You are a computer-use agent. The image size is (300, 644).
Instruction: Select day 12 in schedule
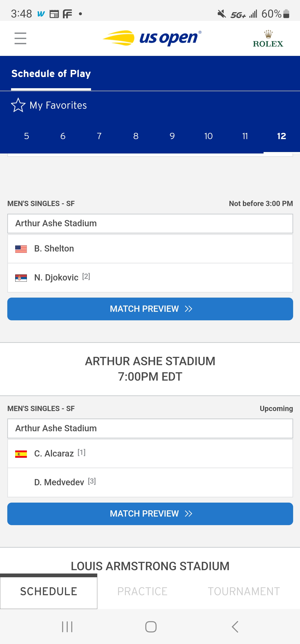click(x=281, y=136)
